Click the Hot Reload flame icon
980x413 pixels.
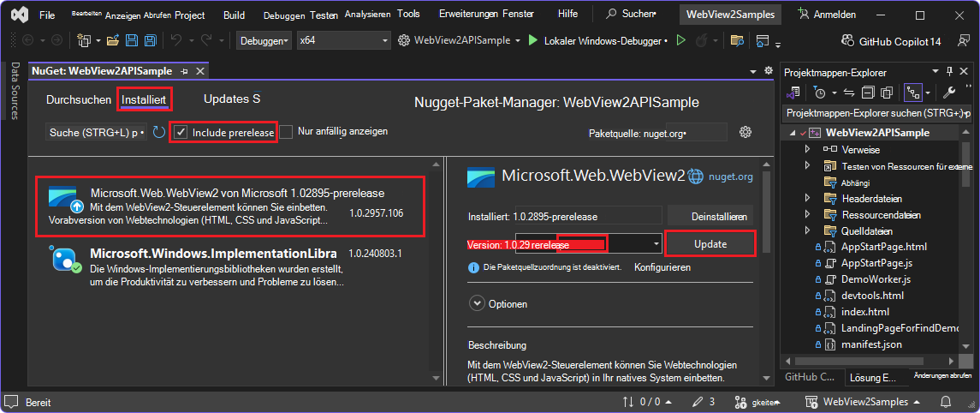pos(701,40)
